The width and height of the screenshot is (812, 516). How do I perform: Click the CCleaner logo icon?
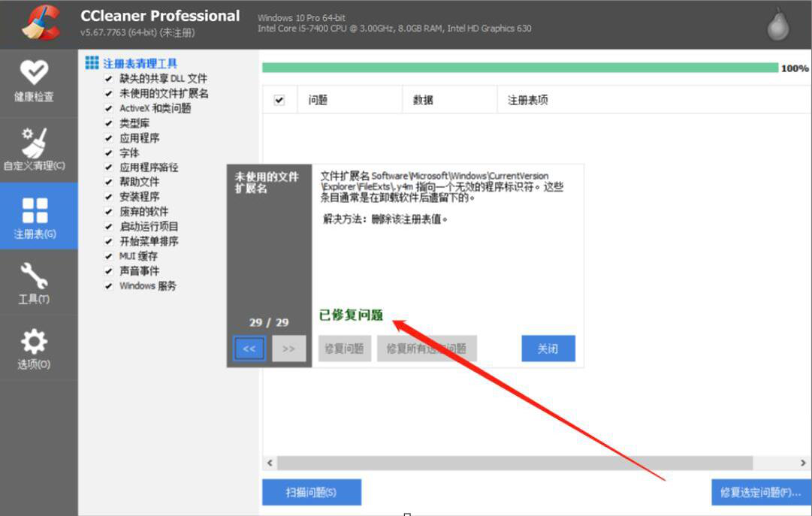(x=41, y=23)
